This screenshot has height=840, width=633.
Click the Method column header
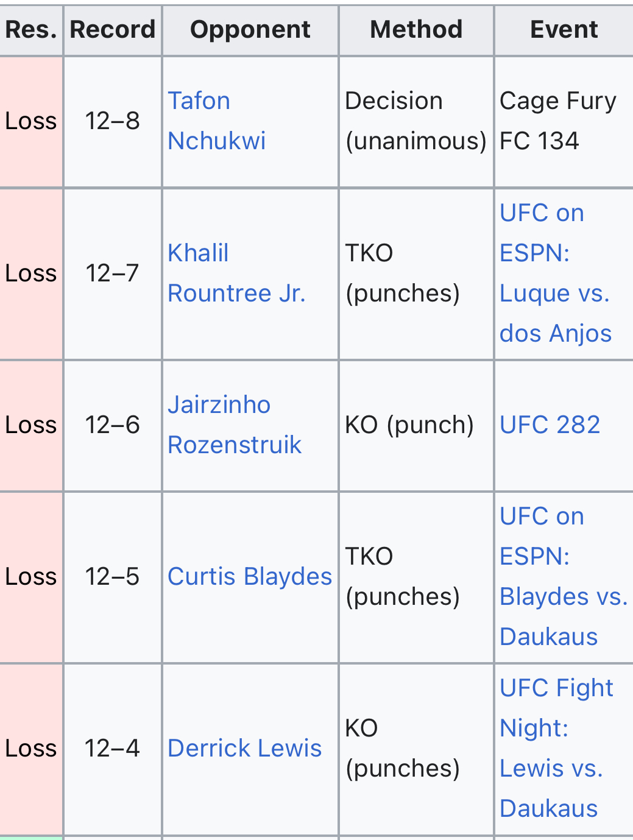click(416, 30)
